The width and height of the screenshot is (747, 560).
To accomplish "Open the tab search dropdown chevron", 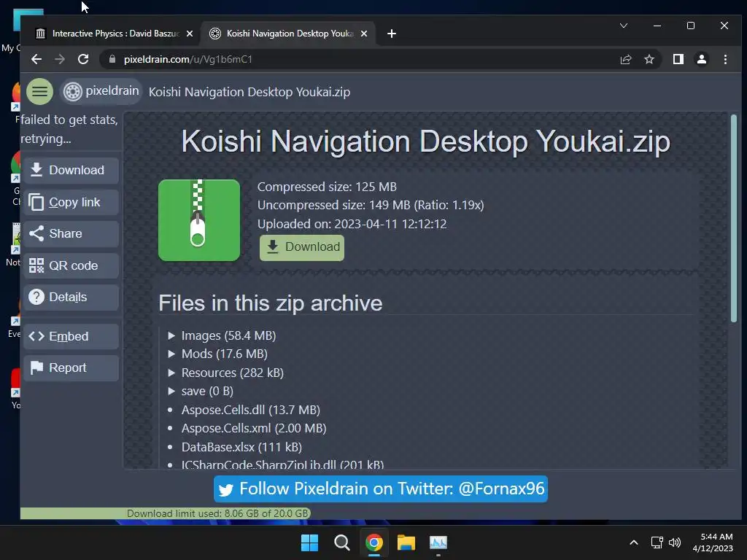I will 624,26.
